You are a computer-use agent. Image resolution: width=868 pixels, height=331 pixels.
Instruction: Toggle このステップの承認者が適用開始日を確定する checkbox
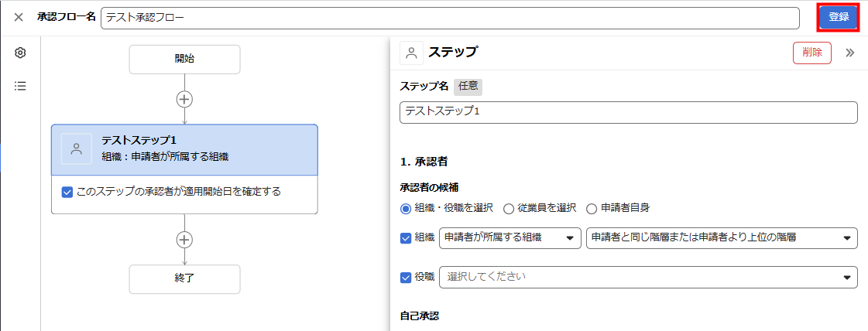(67, 191)
